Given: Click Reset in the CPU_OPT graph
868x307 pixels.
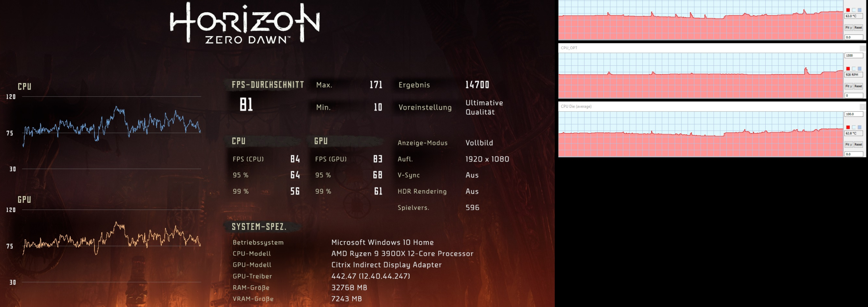Looking at the screenshot, I should coord(858,86).
